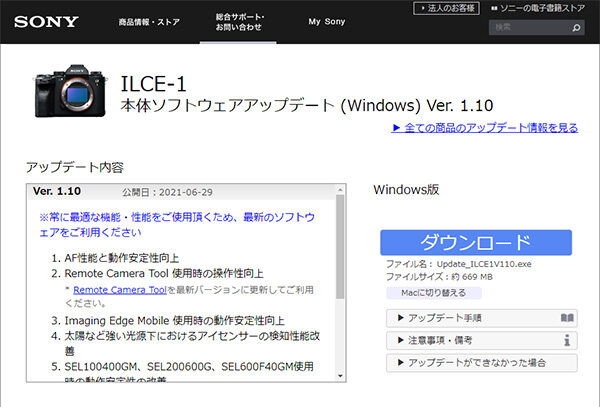Open 全ての商品のアップデート情報を見る link
The height and width of the screenshot is (407, 600).
coord(485,128)
